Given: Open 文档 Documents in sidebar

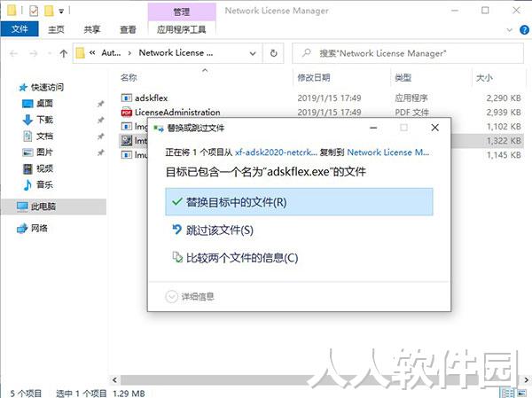Looking at the screenshot, I should pyautogui.click(x=44, y=136).
